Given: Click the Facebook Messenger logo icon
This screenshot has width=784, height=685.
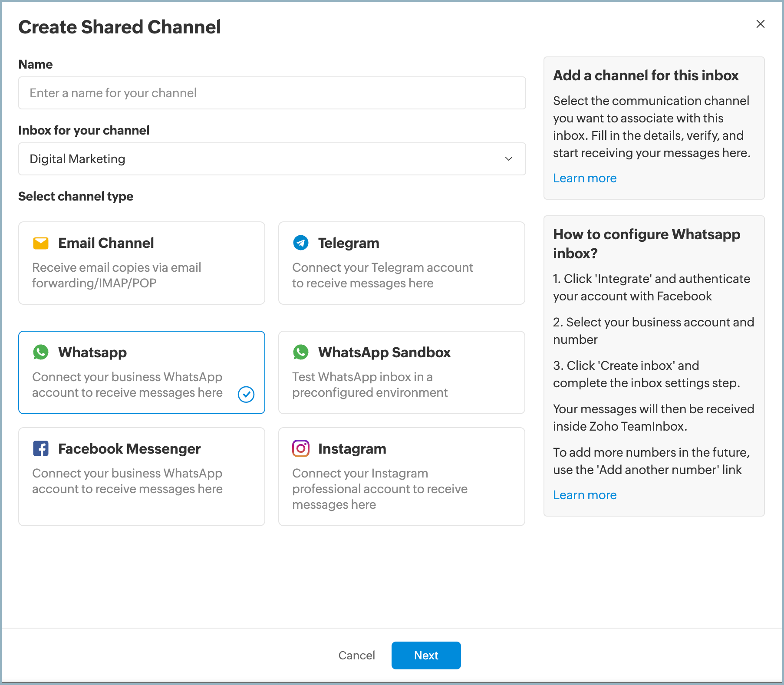Looking at the screenshot, I should pos(41,448).
